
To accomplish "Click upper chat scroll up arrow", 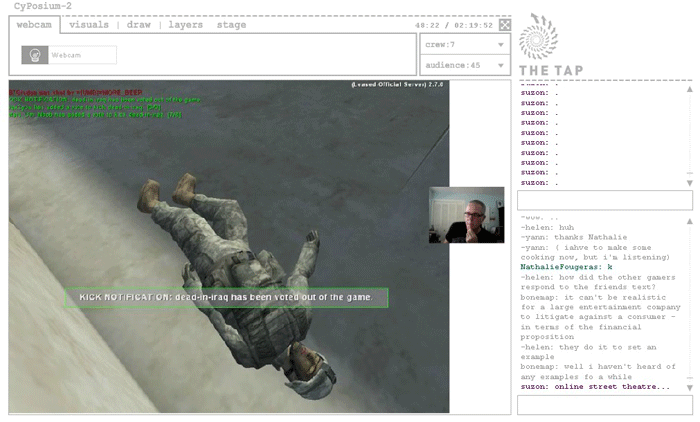I will tap(690, 89).
